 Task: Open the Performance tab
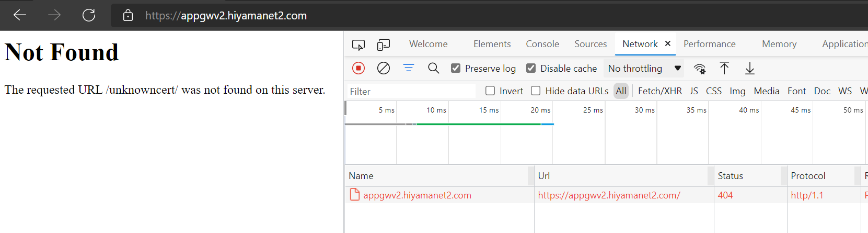click(710, 44)
